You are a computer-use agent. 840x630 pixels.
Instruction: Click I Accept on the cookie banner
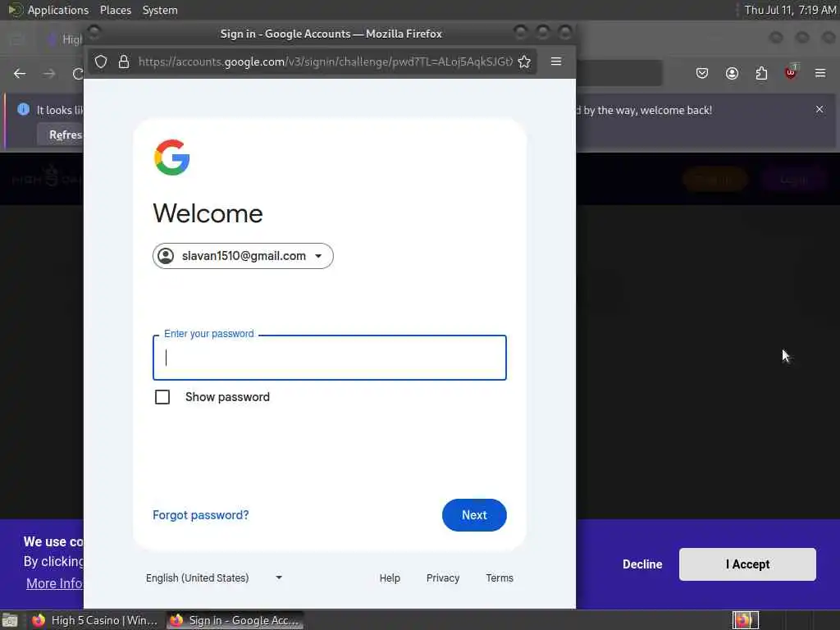pyautogui.click(x=747, y=564)
